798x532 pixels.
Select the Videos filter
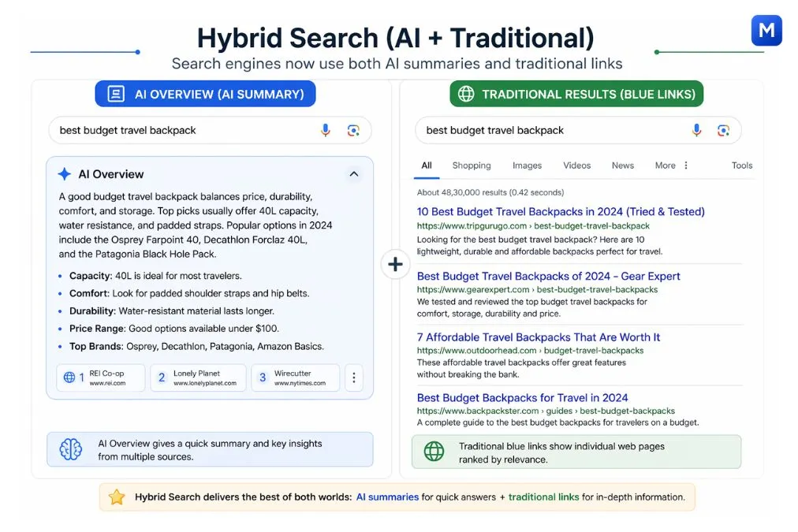(576, 166)
